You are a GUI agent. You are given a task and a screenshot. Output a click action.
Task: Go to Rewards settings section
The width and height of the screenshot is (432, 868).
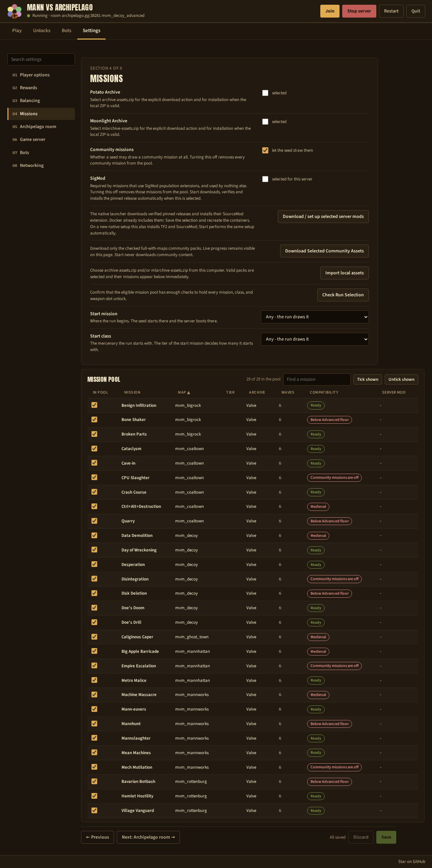pos(41,88)
